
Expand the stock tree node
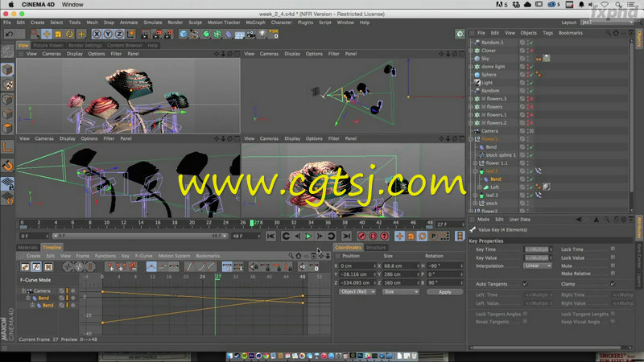[x=475, y=204]
